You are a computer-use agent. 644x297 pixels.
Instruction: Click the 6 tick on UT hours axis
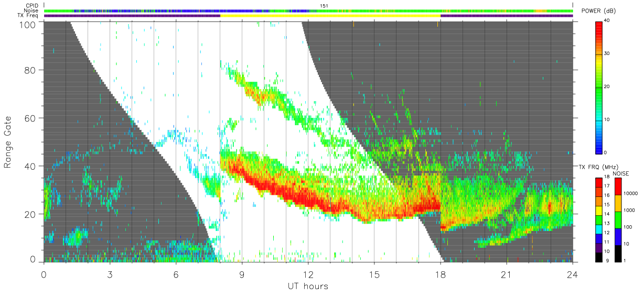(176, 274)
